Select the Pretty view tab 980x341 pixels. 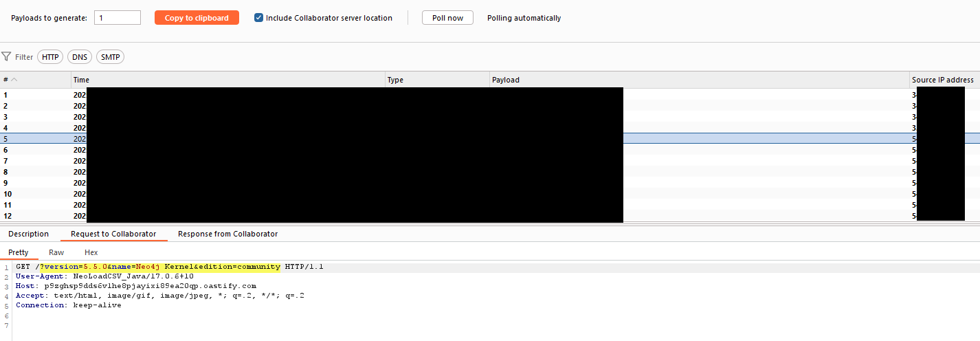[x=19, y=252]
